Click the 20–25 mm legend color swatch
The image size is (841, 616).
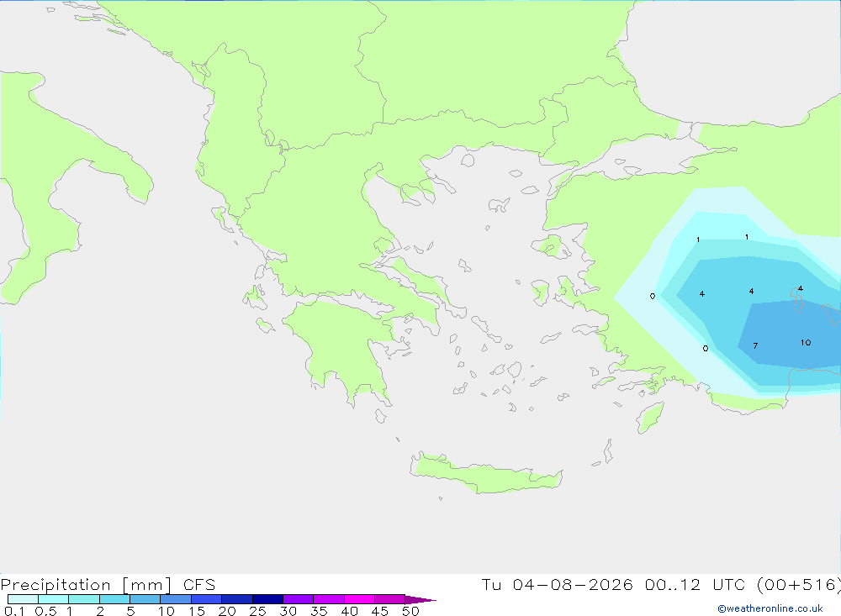237,599
